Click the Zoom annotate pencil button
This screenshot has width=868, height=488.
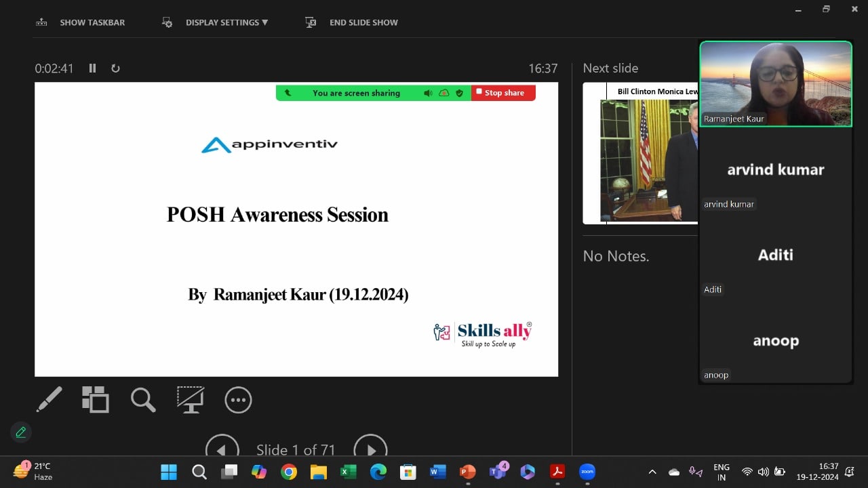click(20, 432)
